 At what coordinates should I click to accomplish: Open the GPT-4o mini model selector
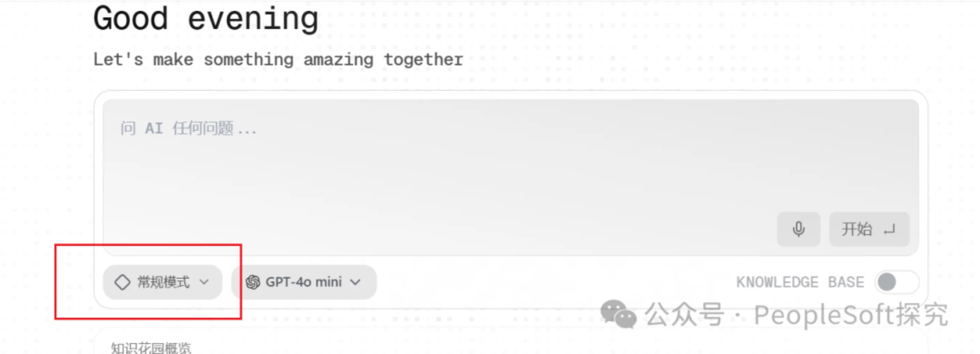[x=303, y=282]
